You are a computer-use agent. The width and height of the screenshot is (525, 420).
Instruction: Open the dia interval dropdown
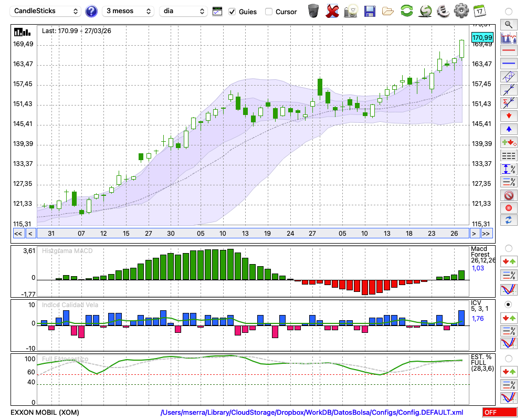(183, 11)
